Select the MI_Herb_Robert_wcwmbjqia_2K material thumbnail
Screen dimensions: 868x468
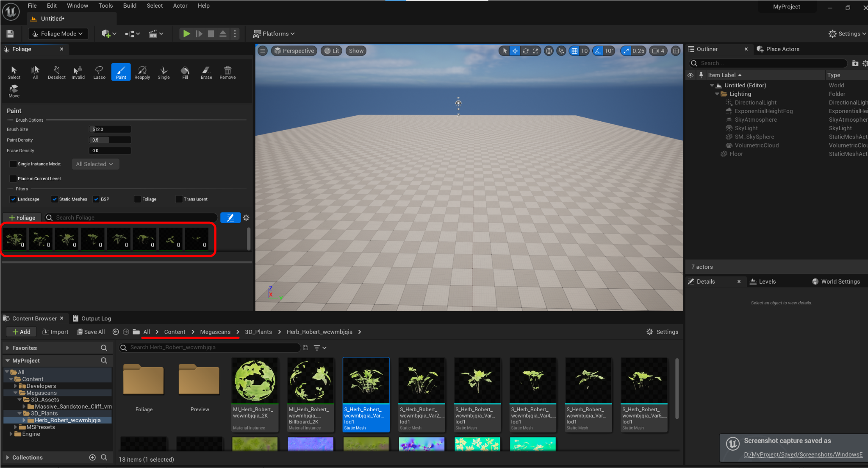[x=255, y=380]
